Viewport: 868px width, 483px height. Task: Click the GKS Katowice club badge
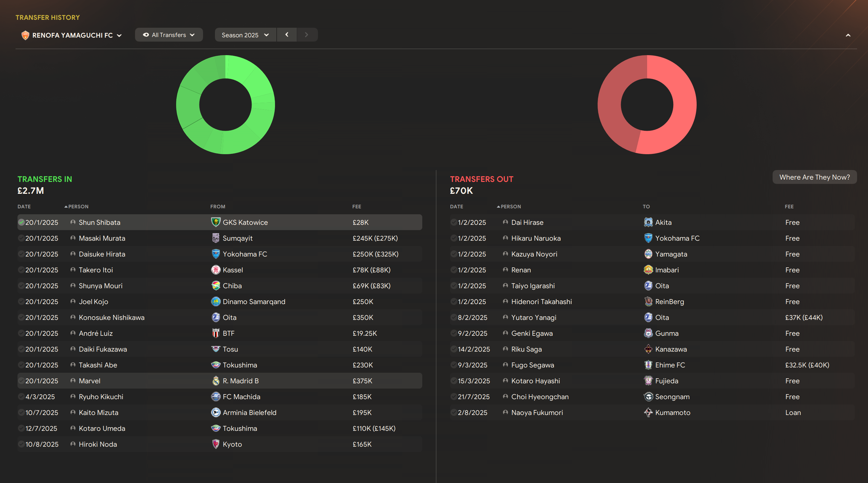[216, 222]
